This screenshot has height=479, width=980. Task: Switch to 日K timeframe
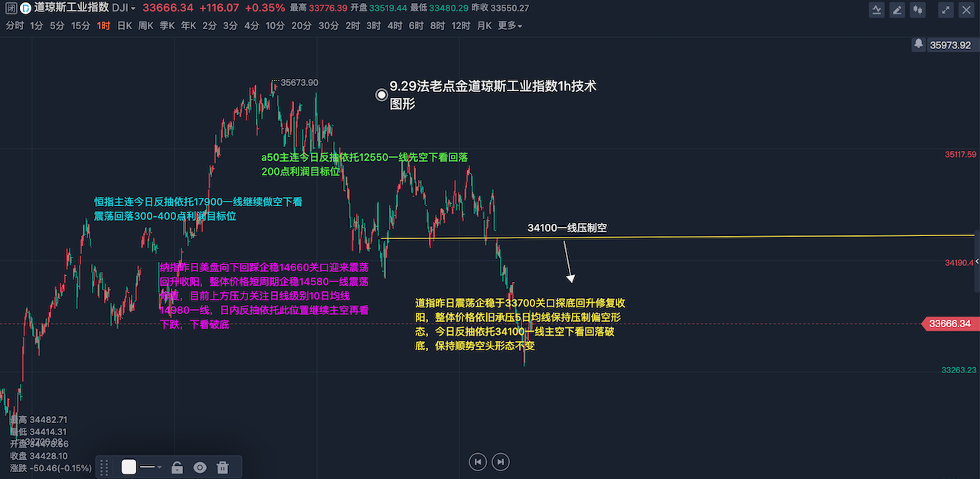(124, 25)
